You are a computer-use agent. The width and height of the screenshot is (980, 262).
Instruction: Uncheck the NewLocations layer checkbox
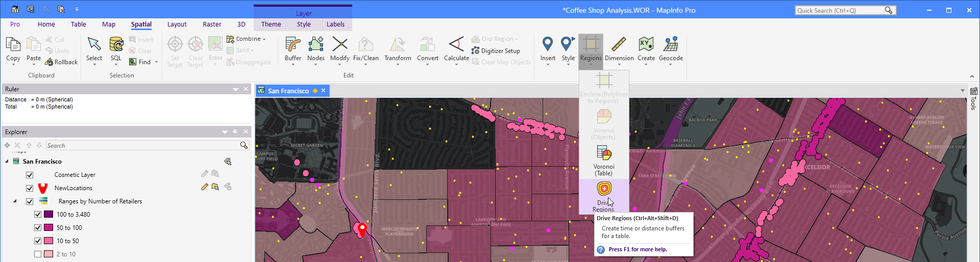tap(30, 188)
